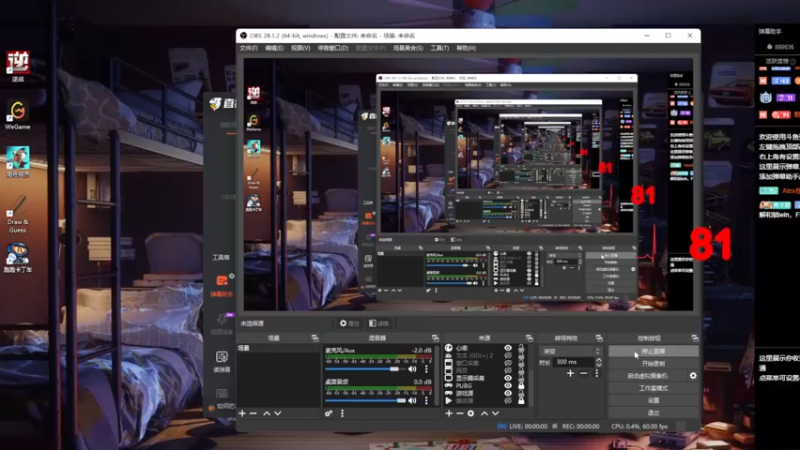
Task: Add a transition with plus in 转场特效 panel
Action: 570,373
